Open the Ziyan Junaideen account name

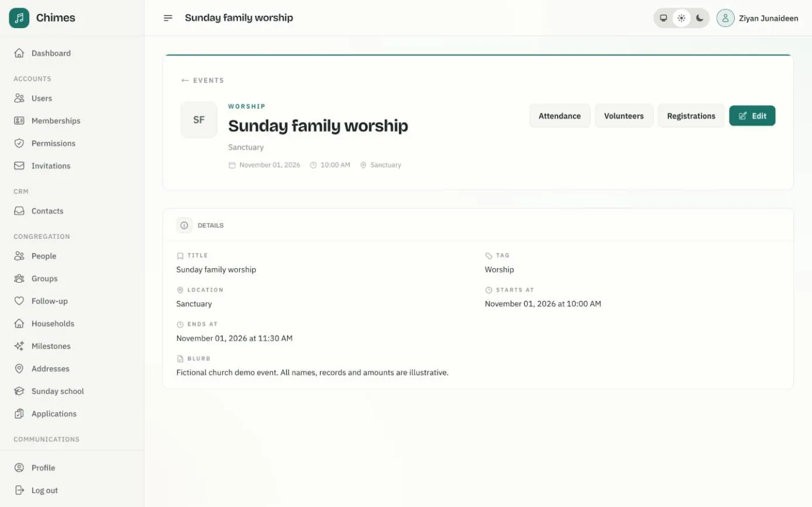pyautogui.click(x=769, y=18)
